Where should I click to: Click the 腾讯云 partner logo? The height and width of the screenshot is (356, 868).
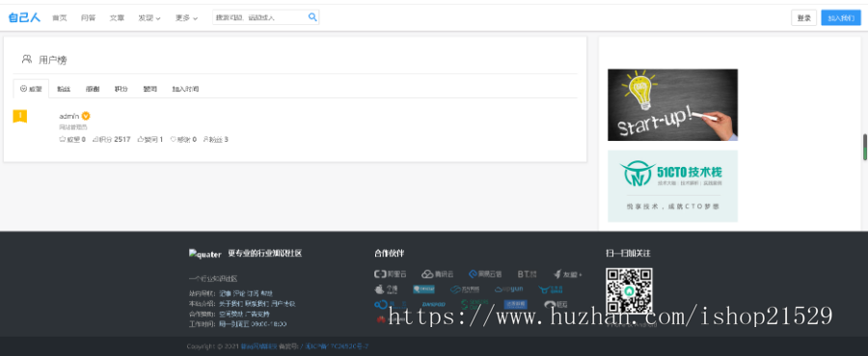pyautogui.click(x=438, y=274)
